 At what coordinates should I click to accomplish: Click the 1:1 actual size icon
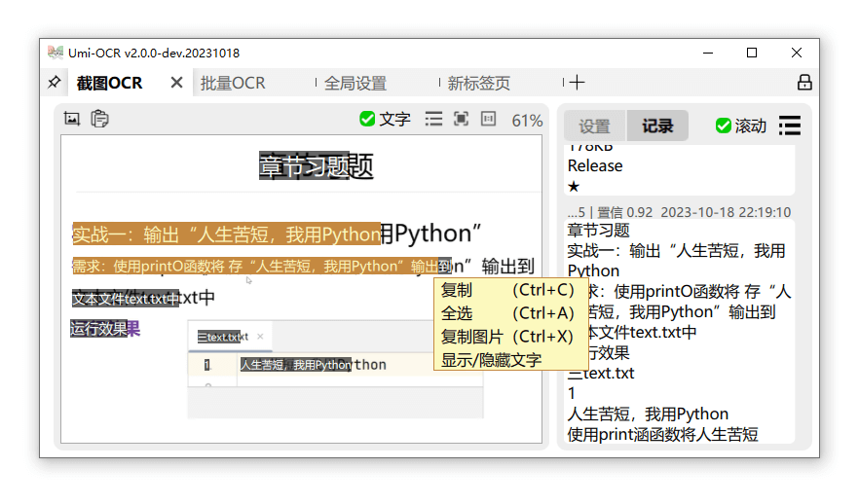pyautogui.click(x=488, y=119)
